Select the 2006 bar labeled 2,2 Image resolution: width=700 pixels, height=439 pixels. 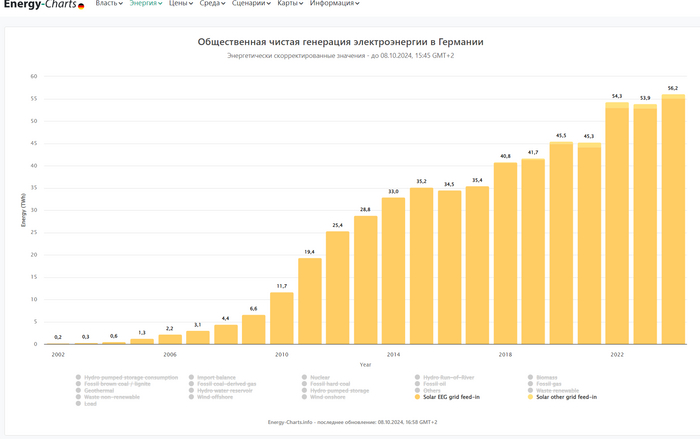point(170,339)
